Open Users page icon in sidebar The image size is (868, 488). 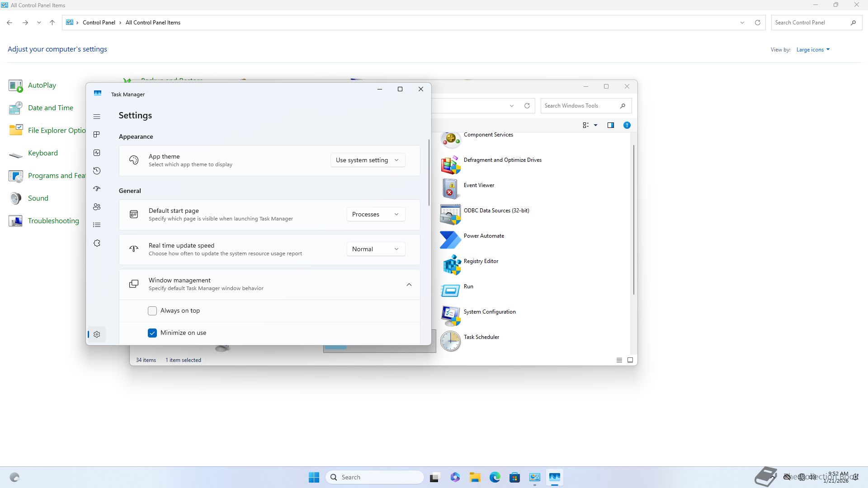(97, 207)
